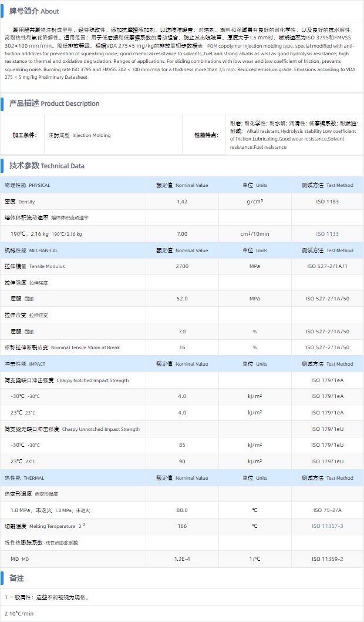The image size is (364, 622).
Task: Select Charpy Unnotched Impact Strength label
Action: (x=72, y=429)
